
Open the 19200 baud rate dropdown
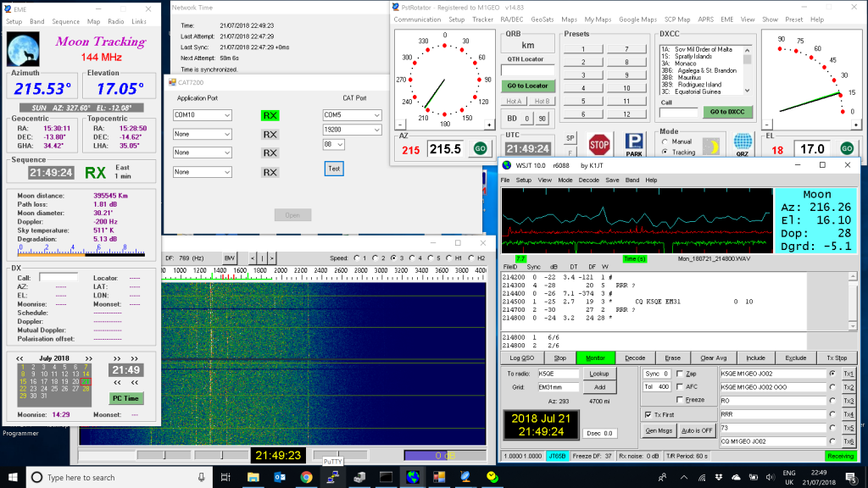(x=352, y=130)
